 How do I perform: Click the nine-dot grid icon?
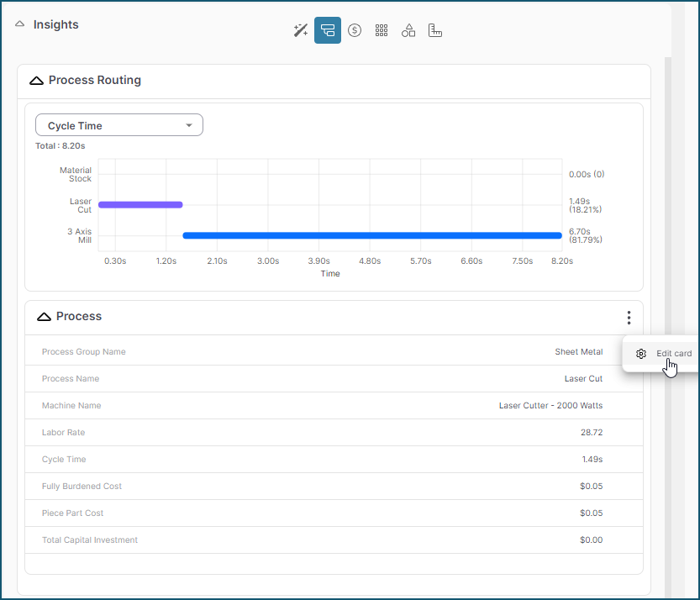(382, 30)
